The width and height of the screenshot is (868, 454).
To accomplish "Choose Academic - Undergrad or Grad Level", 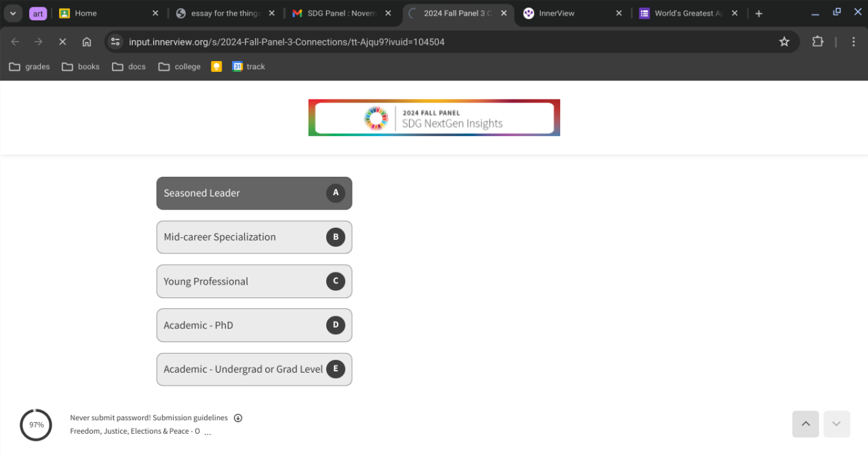I will [254, 369].
